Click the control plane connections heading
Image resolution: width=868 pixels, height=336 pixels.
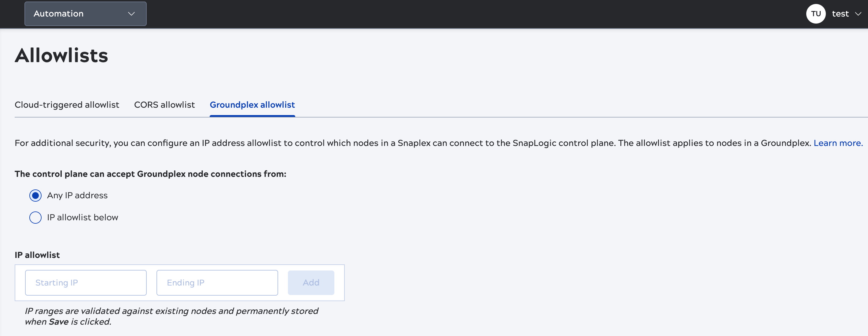click(x=150, y=174)
